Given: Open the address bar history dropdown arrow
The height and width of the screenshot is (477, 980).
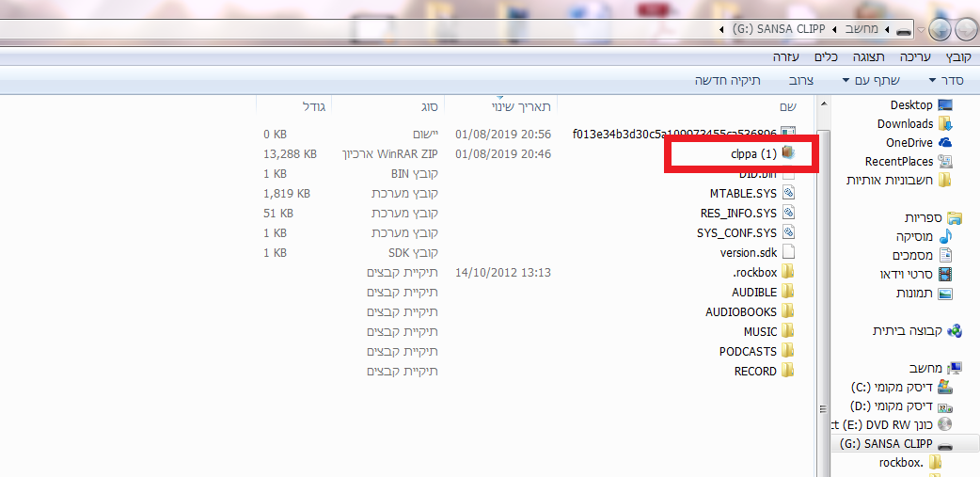Looking at the screenshot, I should click(921, 30).
